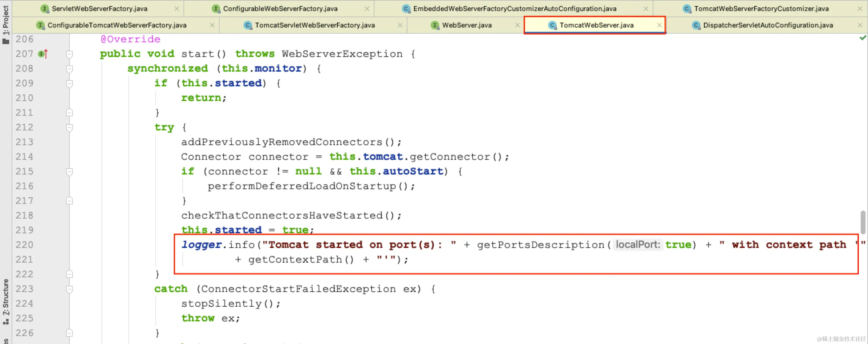Screen dimensions: 868x344
Task: Collapse the start() method fold at line 207
Action: [x=69, y=54]
